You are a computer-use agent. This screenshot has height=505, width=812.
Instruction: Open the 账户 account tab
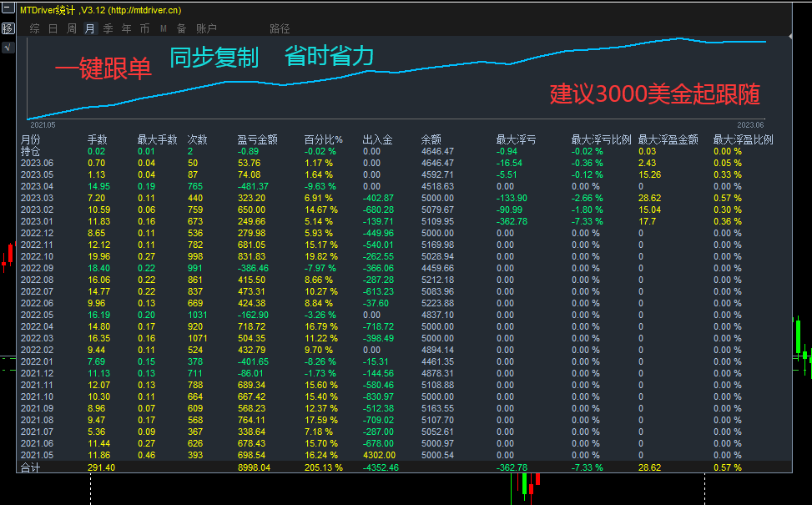point(206,28)
